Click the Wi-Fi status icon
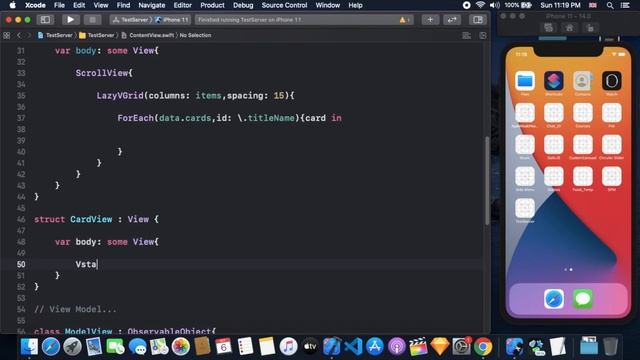The height and width of the screenshot is (360, 640). tap(480, 5)
